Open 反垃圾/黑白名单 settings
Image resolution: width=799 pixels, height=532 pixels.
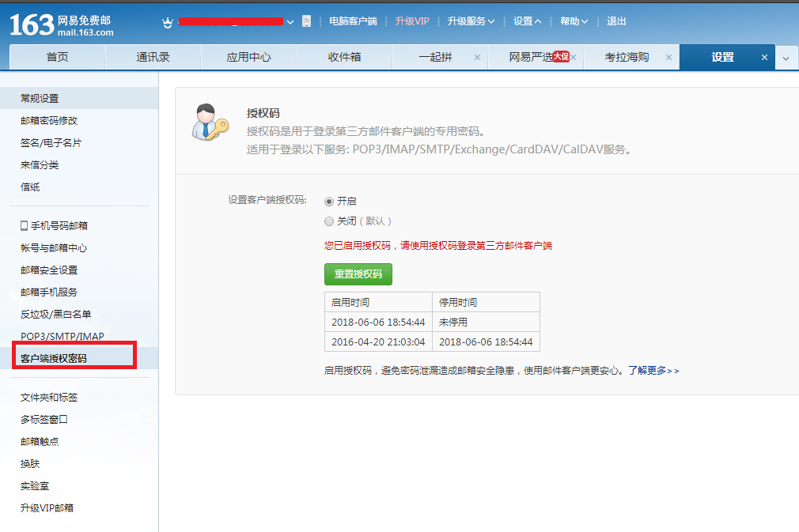pos(55,314)
